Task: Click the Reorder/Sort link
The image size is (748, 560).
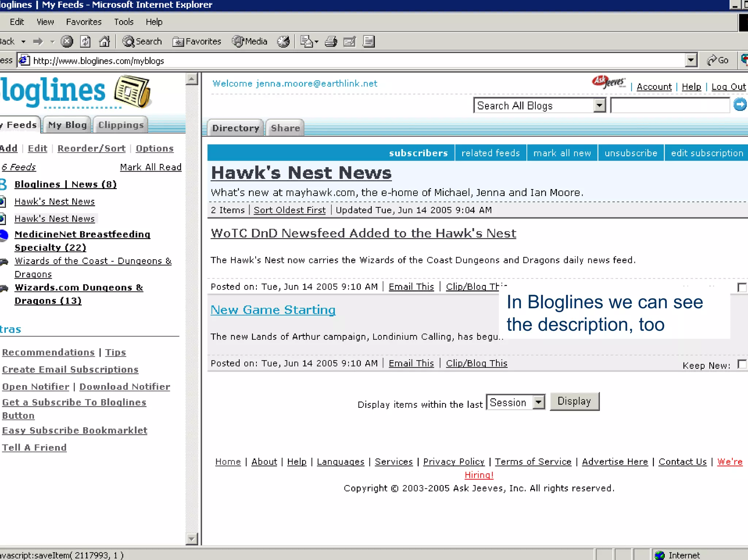Action: [91, 149]
